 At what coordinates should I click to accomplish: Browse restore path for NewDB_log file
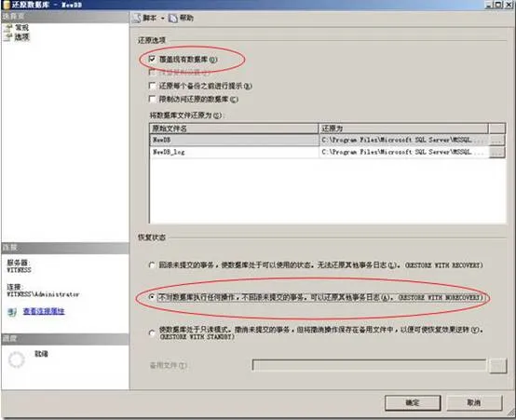[497, 152]
